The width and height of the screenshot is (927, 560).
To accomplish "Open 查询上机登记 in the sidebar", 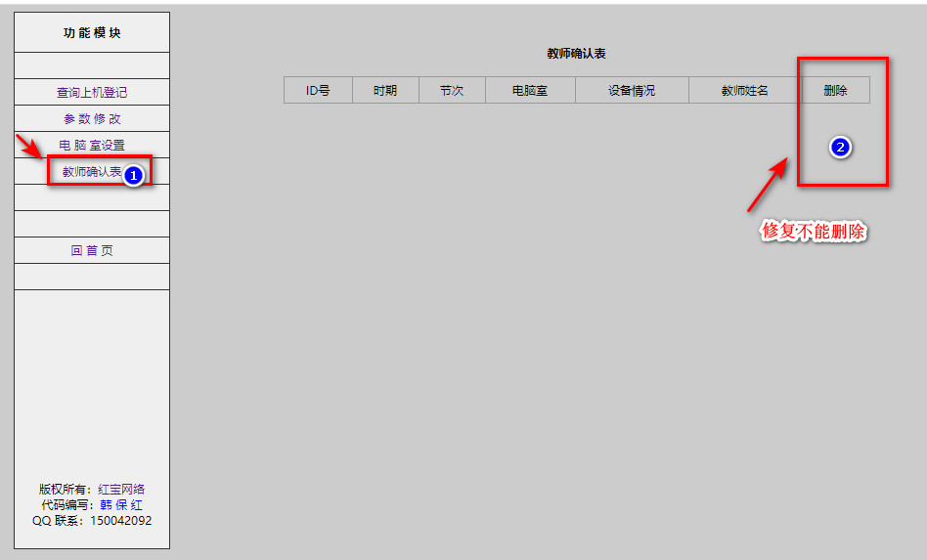I will pyautogui.click(x=92, y=93).
